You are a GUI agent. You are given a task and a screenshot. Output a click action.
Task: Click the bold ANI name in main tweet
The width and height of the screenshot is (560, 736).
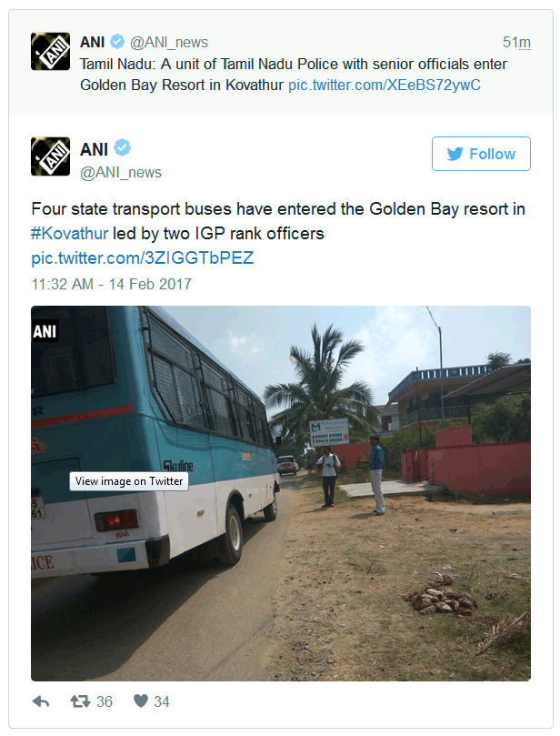[94, 149]
